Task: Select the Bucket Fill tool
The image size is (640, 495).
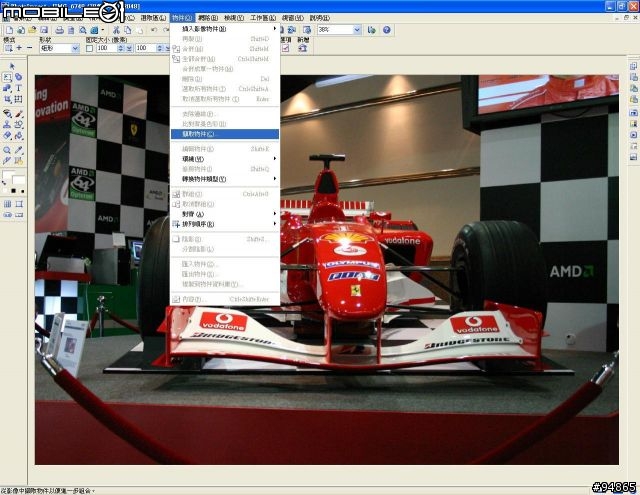Action: pos(19,135)
